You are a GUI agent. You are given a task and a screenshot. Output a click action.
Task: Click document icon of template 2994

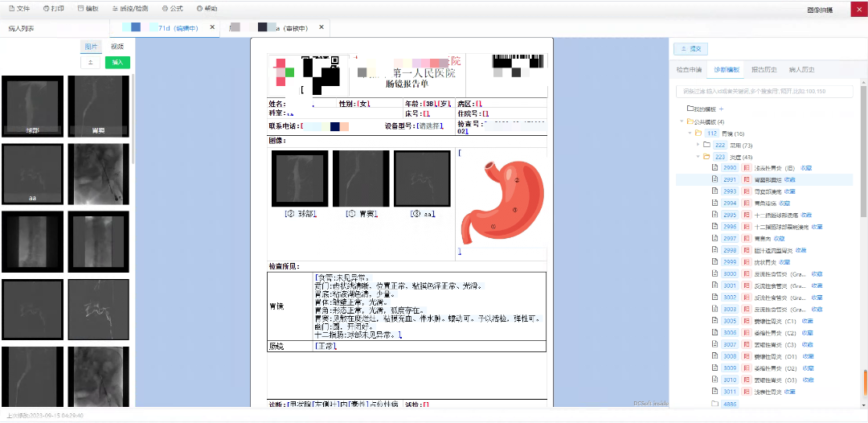[714, 203]
